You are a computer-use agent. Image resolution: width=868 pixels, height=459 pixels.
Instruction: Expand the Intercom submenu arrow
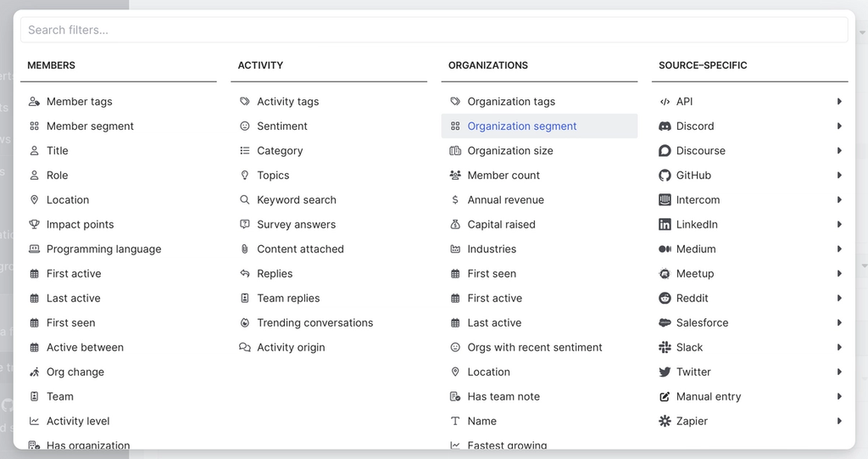[x=839, y=200]
